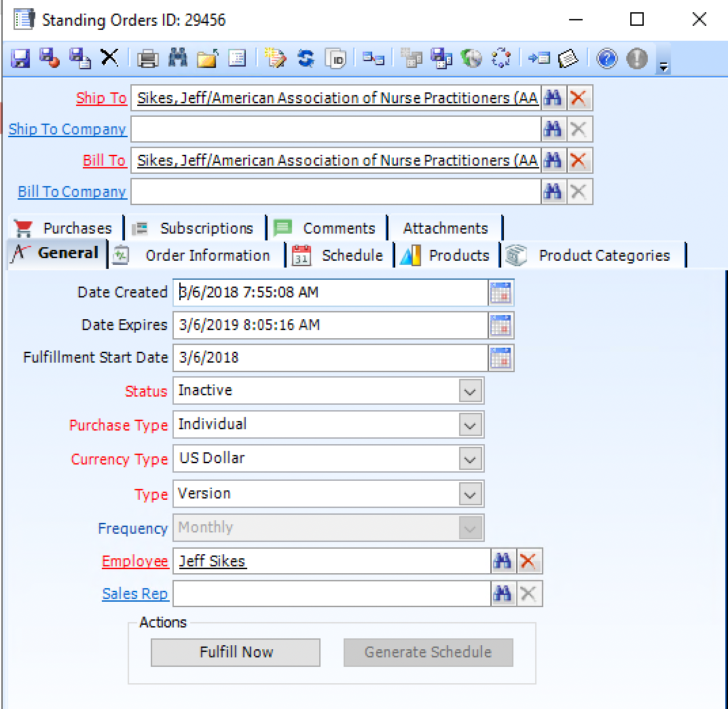Click the blue refresh arrows icon
The image size is (728, 709).
pos(306,59)
